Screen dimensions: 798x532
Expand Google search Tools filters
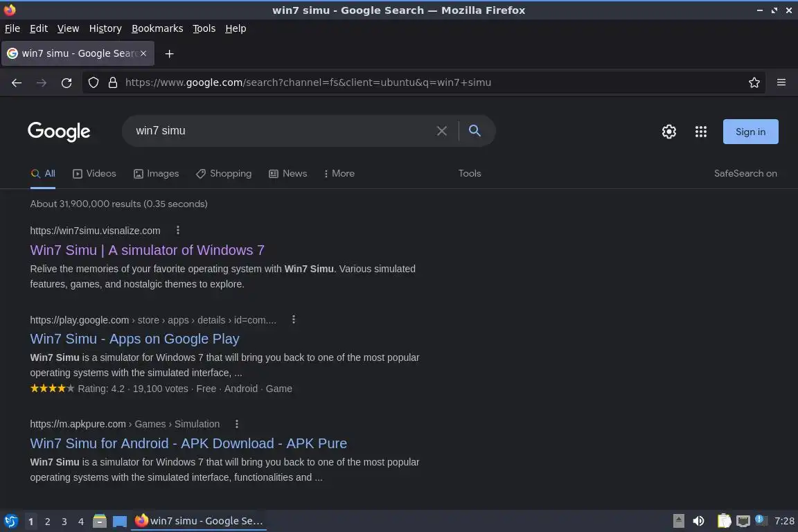point(470,174)
